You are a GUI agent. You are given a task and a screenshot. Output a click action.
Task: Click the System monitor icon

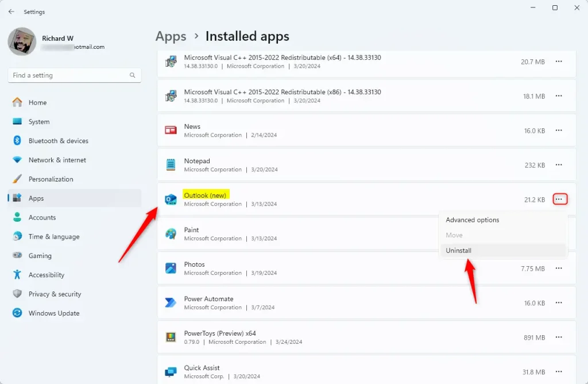17,122
